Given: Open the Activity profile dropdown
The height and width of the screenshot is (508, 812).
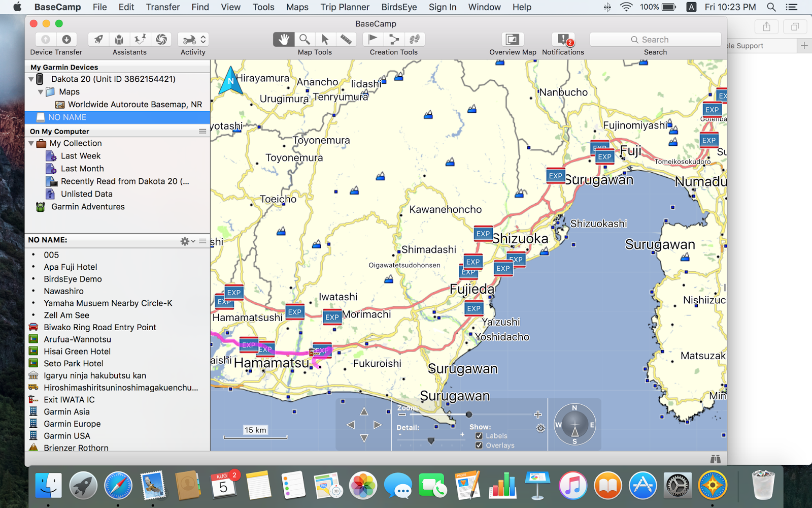Looking at the screenshot, I should pos(193,40).
